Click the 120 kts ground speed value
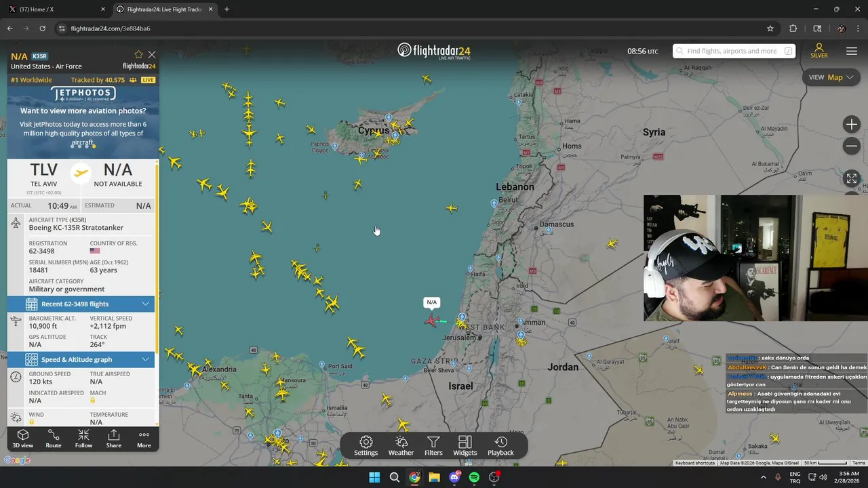Image resolution: width=868 pixels, height=488 pixels. point(40,382)
